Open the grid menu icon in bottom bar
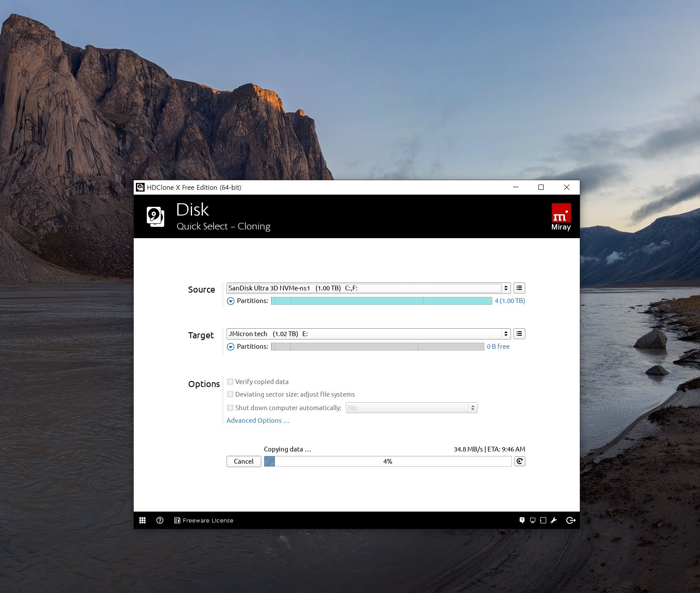Viewport: 700px width, 593px height. point(142,520)
